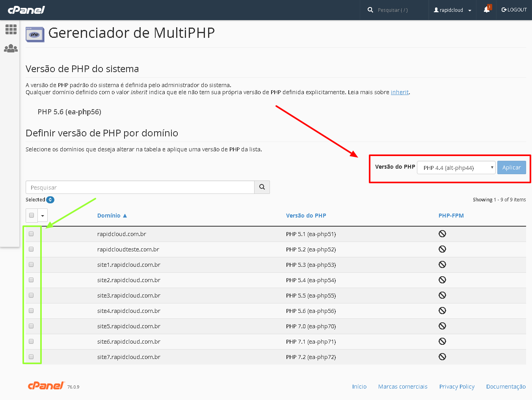Click PHP-FPM disabled icon for rapidcloud.com.br
This screenshot has height=400, width=532.
click(442, 234)
